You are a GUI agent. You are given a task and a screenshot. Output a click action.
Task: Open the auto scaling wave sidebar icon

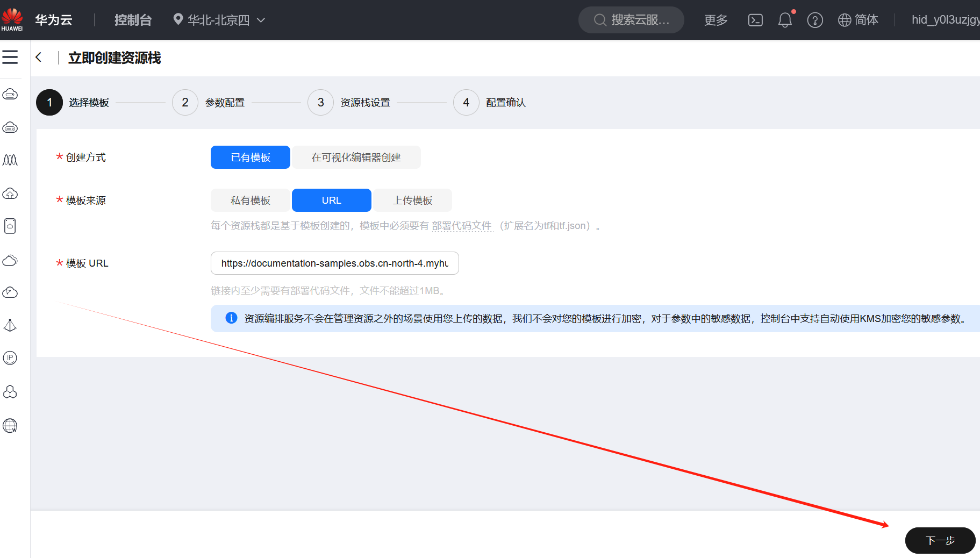(10, 160)
